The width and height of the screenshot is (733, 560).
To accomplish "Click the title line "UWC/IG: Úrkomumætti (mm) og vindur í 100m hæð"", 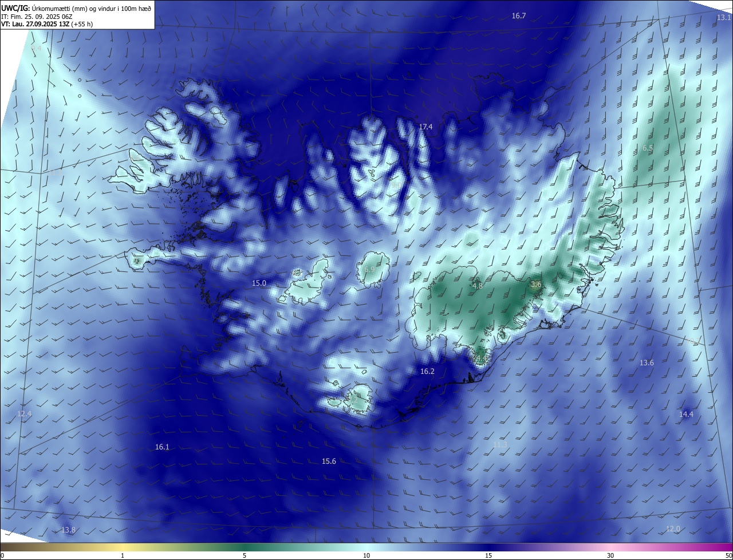I will pos(77,8).
